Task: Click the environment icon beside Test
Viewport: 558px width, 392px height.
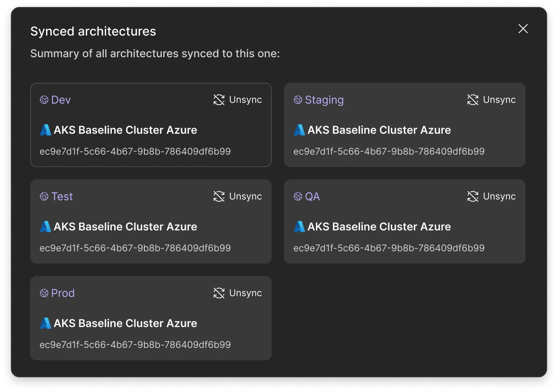Action: click(44, 197)
